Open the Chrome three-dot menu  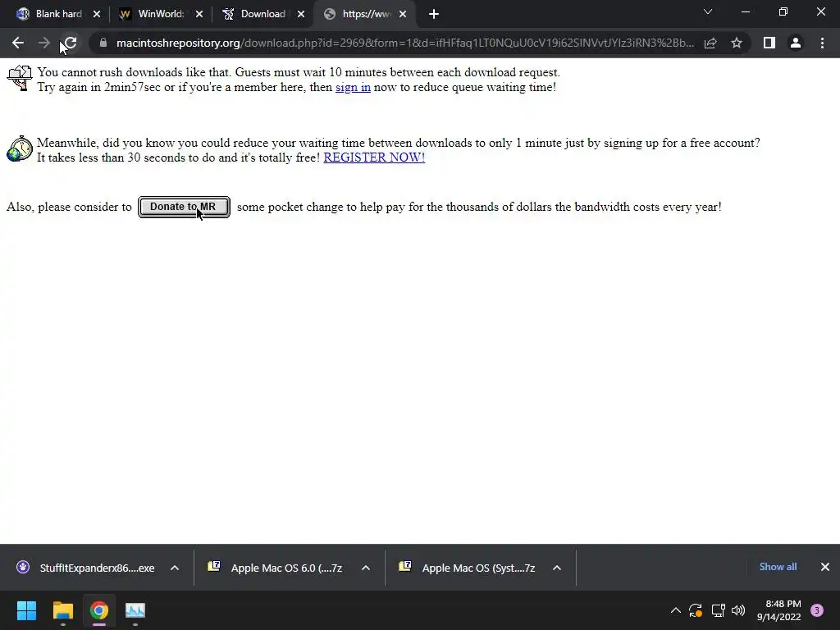click(x=822, y=43)
